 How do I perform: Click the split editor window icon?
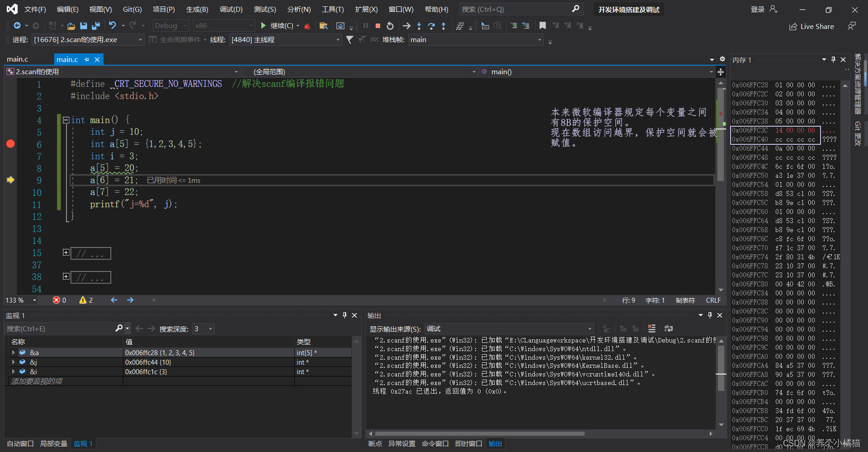[721, 71]
